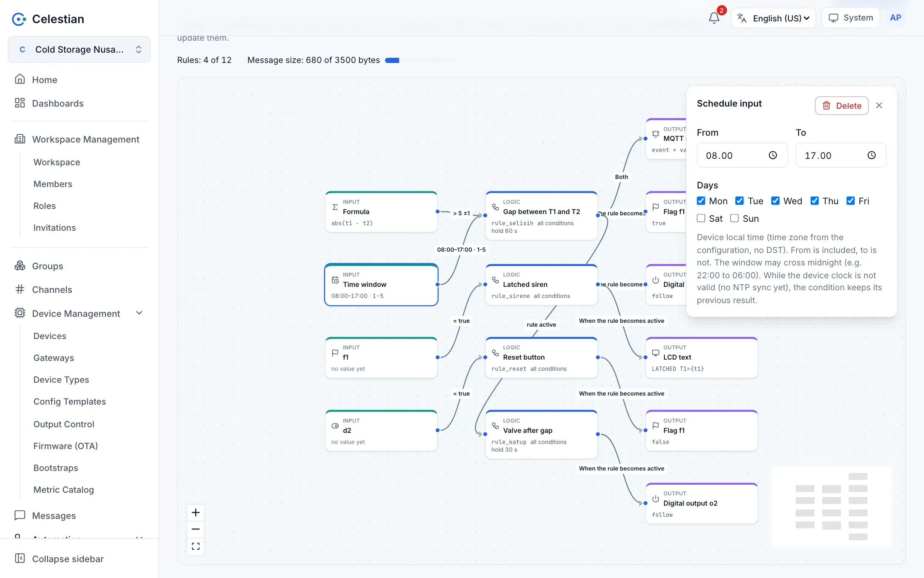Click the d2 input eye icon

coord(335,426)
